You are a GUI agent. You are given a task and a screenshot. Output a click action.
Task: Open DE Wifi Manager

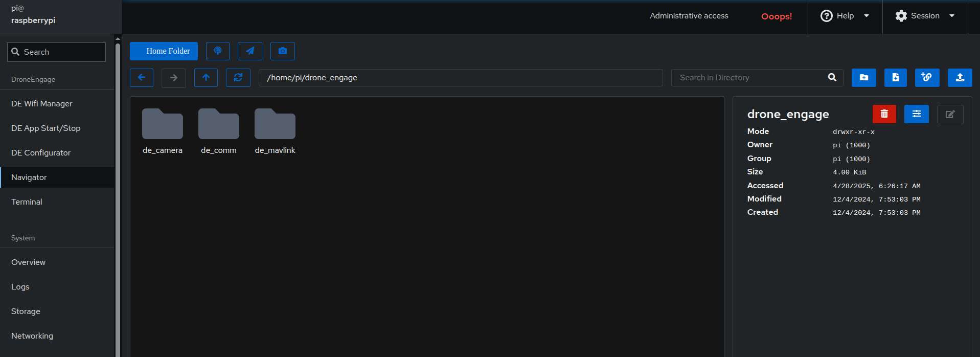57,104
